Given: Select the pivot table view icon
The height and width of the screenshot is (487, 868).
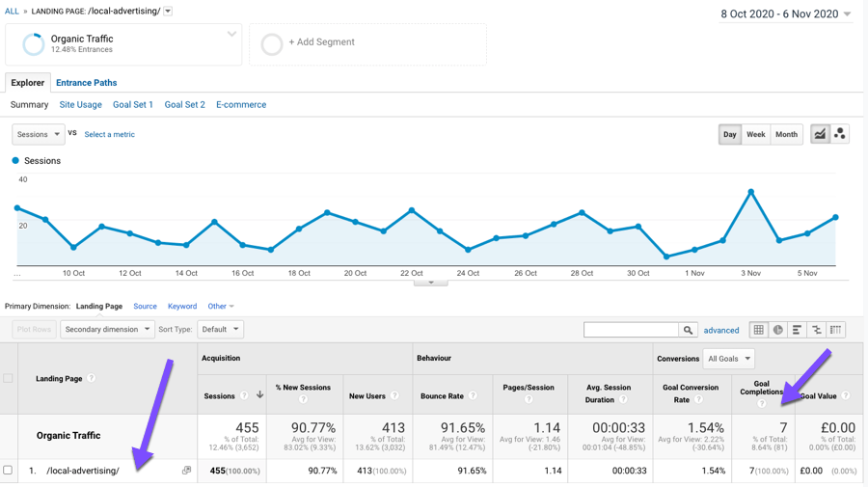Looking at the screenshot, I should (836, 330).
